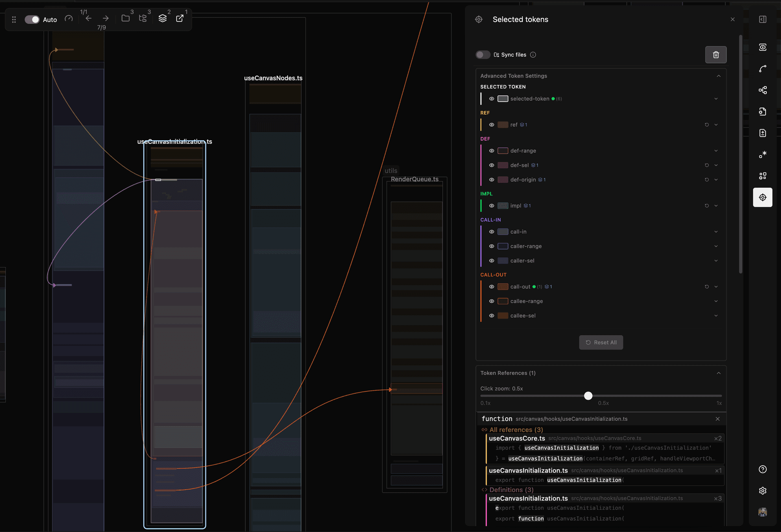This screenshot has height=532, width=781.
Task: Click the Click zoom slider handle
Action: tap(588, 396)
